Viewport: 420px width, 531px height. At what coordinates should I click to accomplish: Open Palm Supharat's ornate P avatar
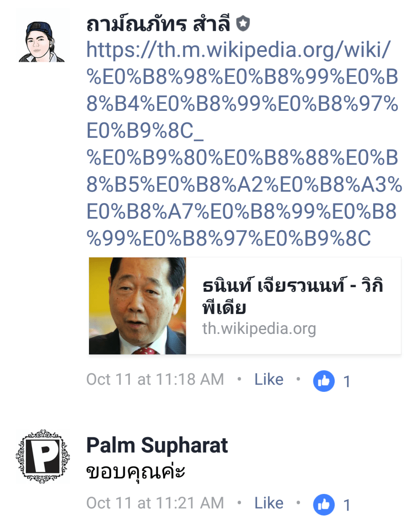pos(43,456)
